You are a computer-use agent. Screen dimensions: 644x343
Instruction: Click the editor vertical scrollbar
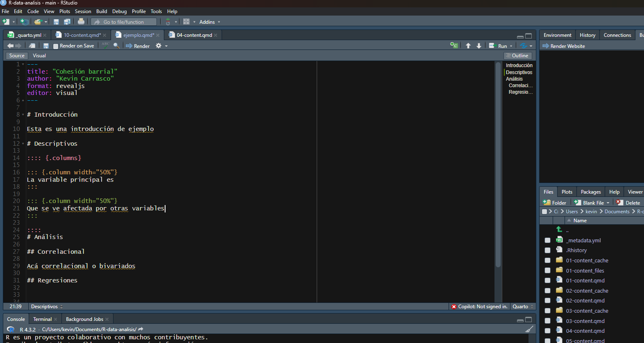coord(498,164)
